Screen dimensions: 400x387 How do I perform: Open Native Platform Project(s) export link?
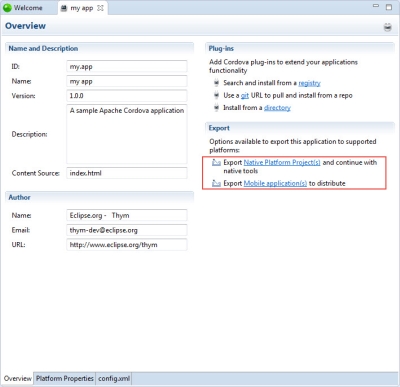[282, 163]
